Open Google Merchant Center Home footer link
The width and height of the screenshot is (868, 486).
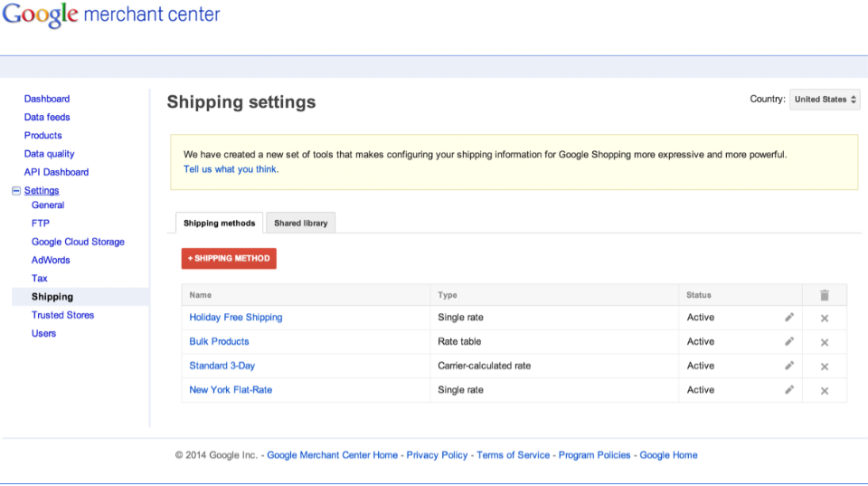(332, 455)
